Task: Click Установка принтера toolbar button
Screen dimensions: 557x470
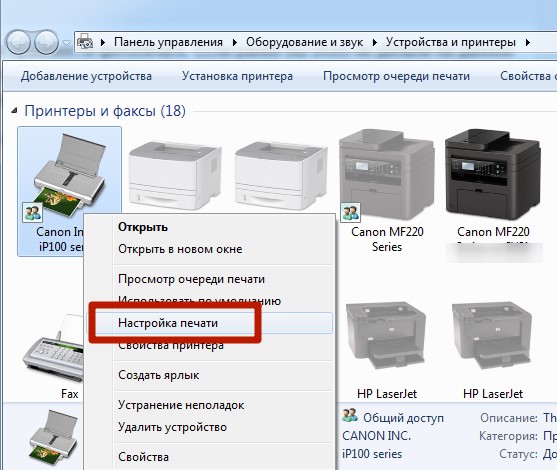Action: [237, 76]
